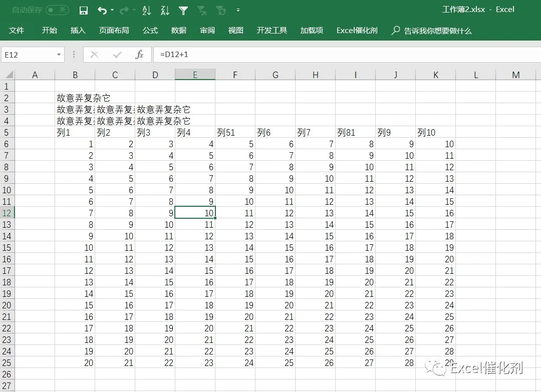
Task: Confirm formula entry with the checkmark
Action: (117, 55)
